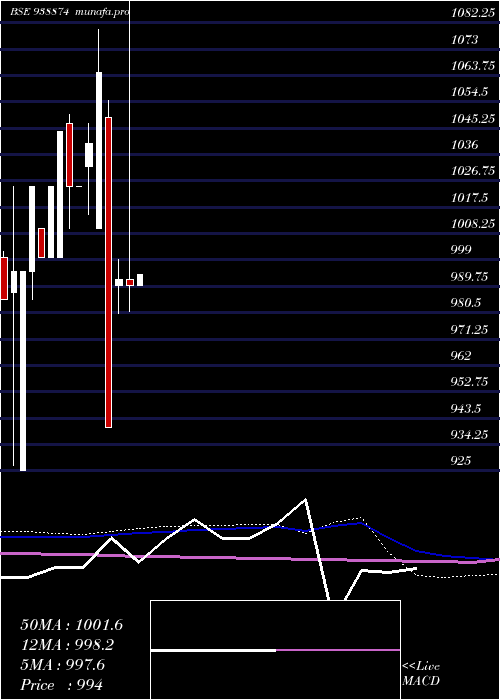Click the 12MA : 998.2 value

(x=67, y=645)
